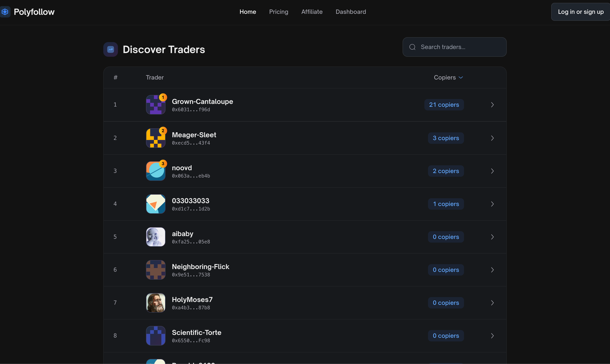Click noovd's planet avatar icon
Viewport: 610px width, 364px height.
156,171
